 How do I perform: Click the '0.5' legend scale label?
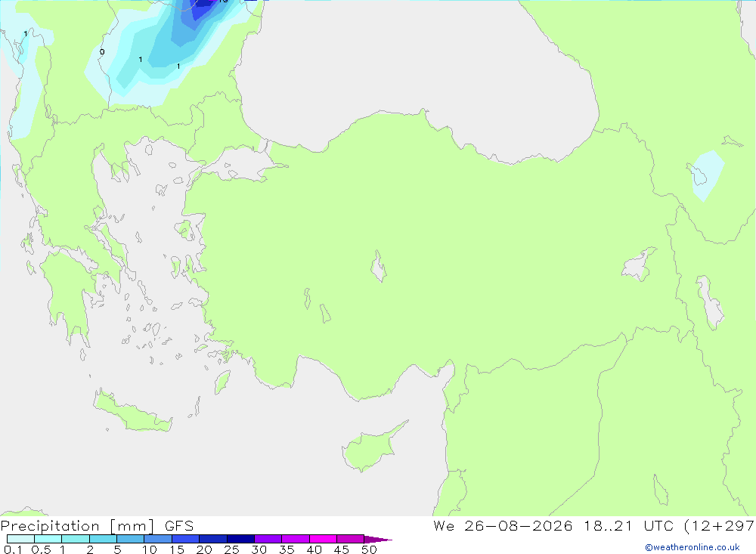point(41,549)
